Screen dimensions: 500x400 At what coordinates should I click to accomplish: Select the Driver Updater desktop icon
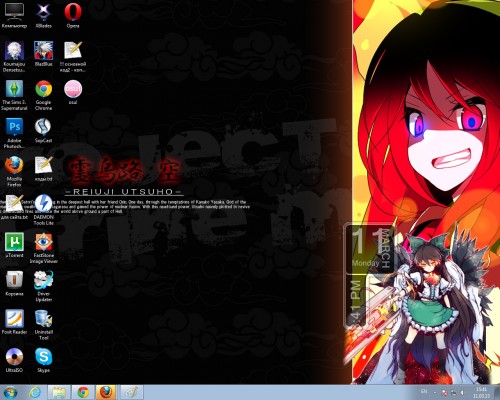tap(43, 286)
